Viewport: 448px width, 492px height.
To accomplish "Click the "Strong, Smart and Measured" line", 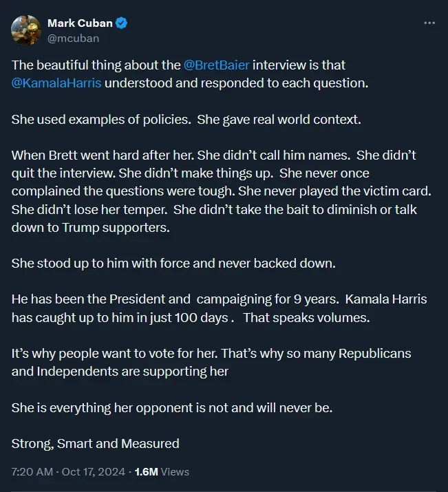I will [x=95, y=444].
